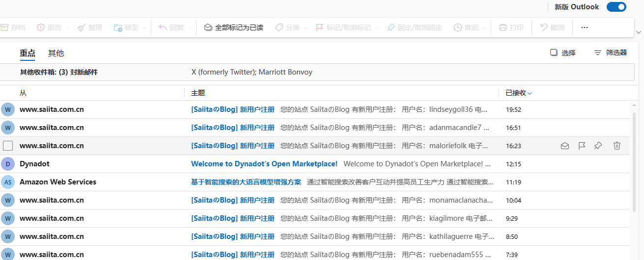The image size is (644, 260).
Task: Flag the hovered 16:23 email
Action: click(582, 146)
